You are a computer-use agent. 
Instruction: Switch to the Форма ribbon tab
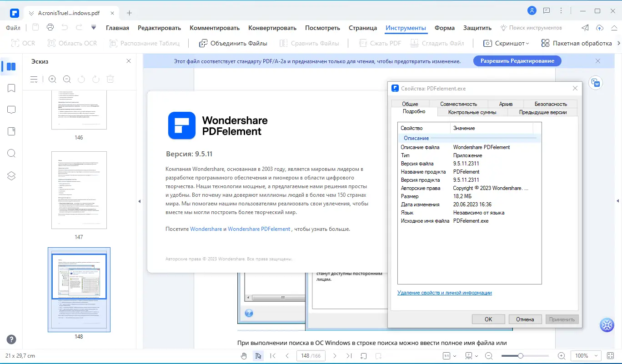point(444,28)
